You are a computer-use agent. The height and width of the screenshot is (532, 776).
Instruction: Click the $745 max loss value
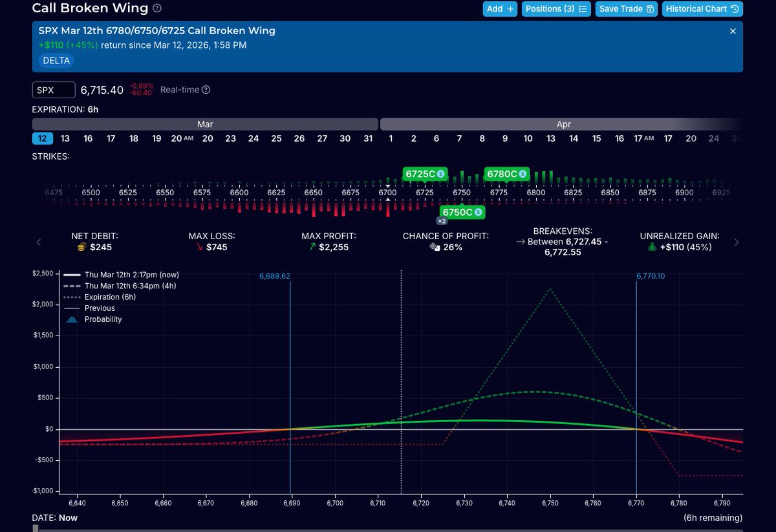(217, 247)
